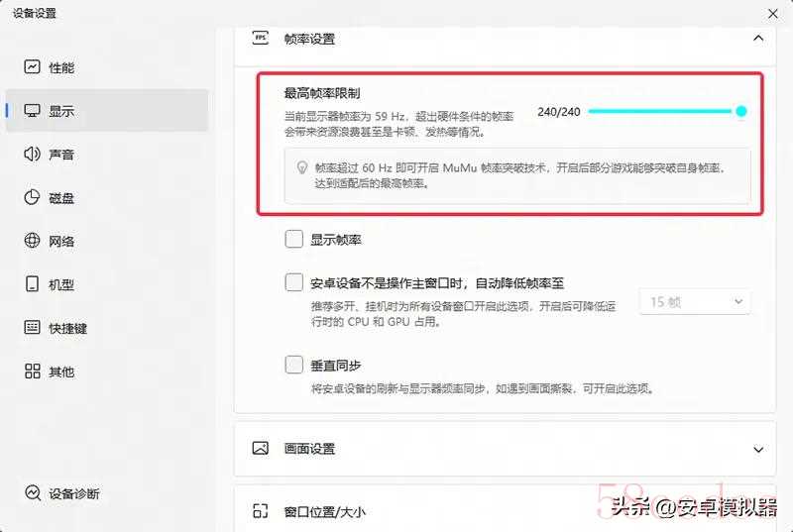Screen dimensions: 793x532
Task: Switch to the 显示 settings tab
Action: 61,111
